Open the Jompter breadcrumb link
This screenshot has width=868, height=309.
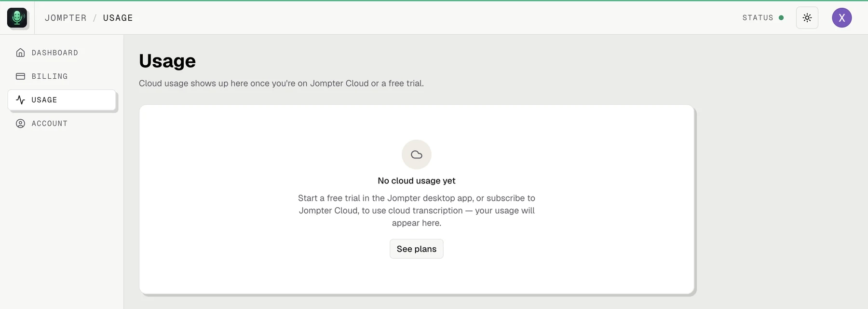coord(66,18)
